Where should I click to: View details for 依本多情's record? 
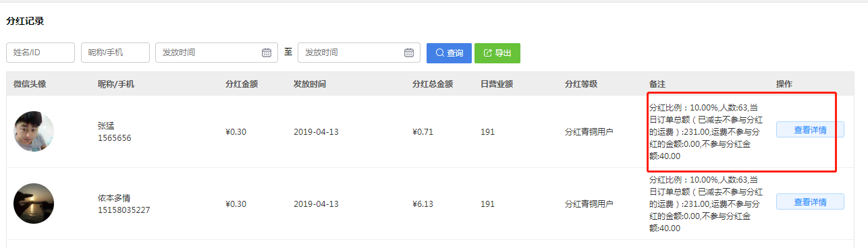[810, 201]
